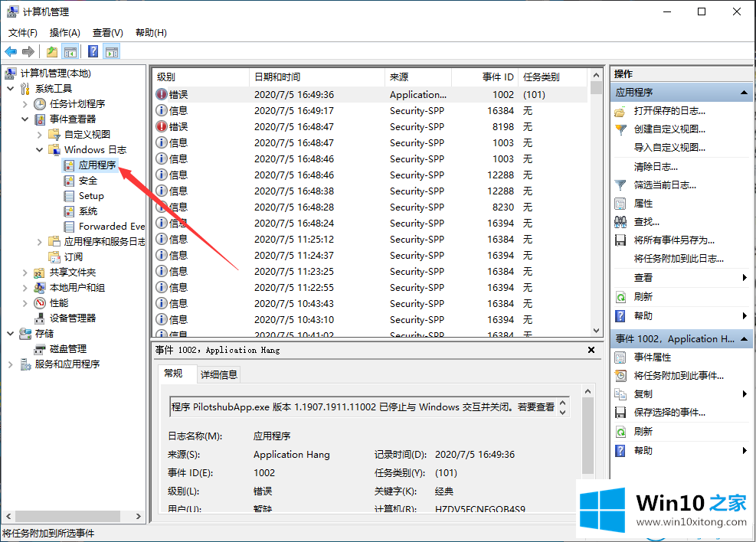This screenshot has height=542, width=756.
Task: Click the 打开保存的日志 folder icon
Action: tap(620, 111)
